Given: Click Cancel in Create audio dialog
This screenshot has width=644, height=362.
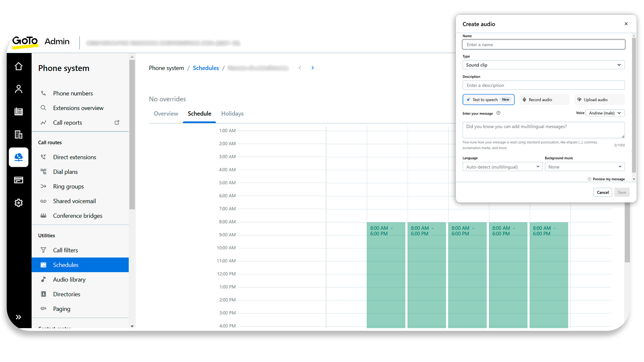Looking at the screenshot, I should [603, 192].
